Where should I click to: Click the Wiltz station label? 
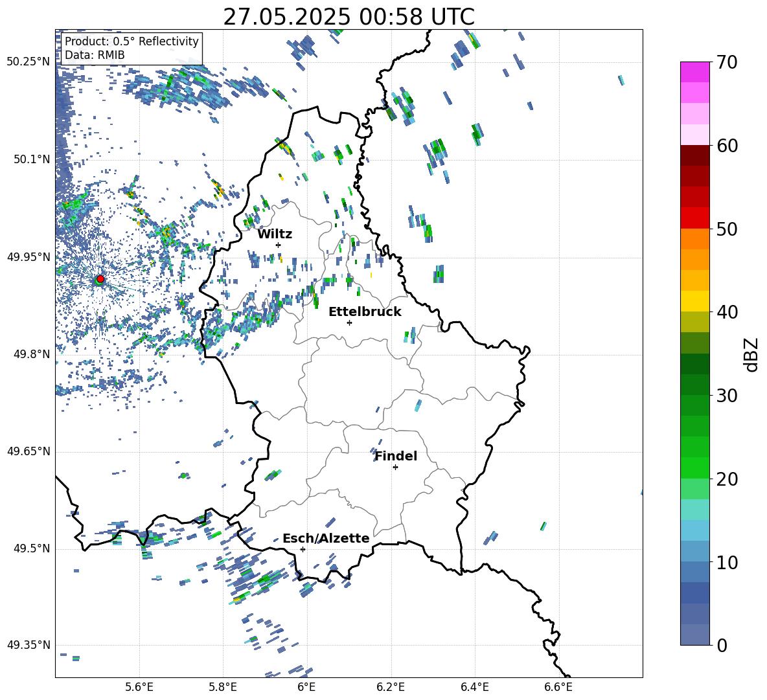click(x=275, y=234)
